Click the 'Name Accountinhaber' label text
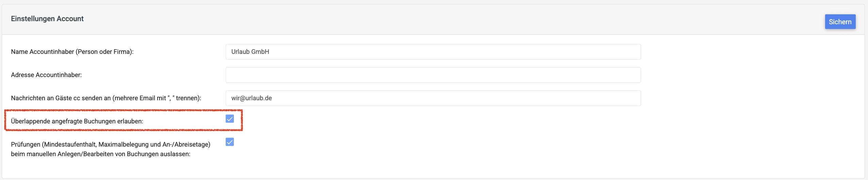This screenshot has height=180, width=868. (x=43, y=52)
